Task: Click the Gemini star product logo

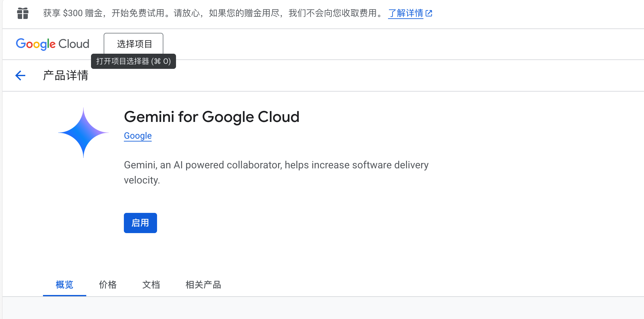Action: [x=83, y=133]
